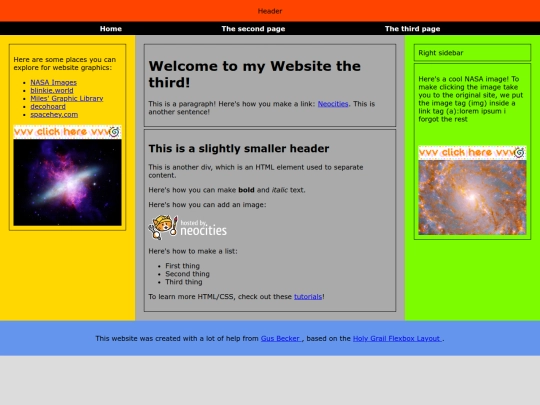Click the 'This is another div' paragraph
Viewport: 540px width, 405px height.
pos(256,171)
